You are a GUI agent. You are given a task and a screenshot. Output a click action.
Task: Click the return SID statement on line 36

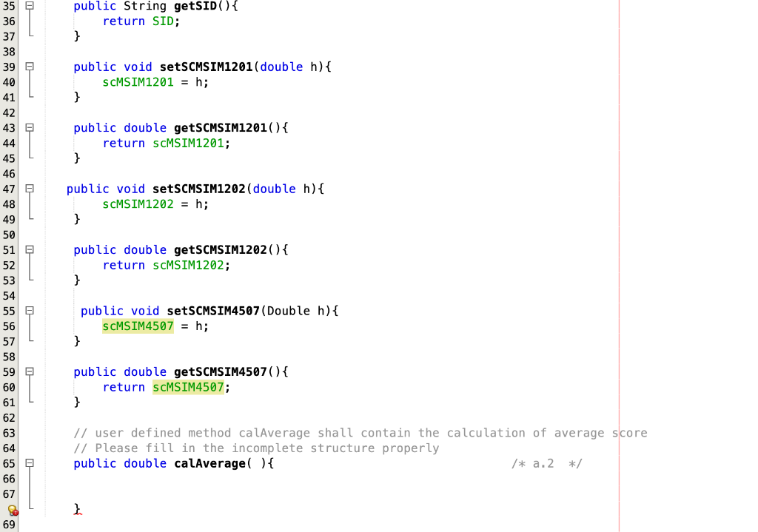[139, 21]
